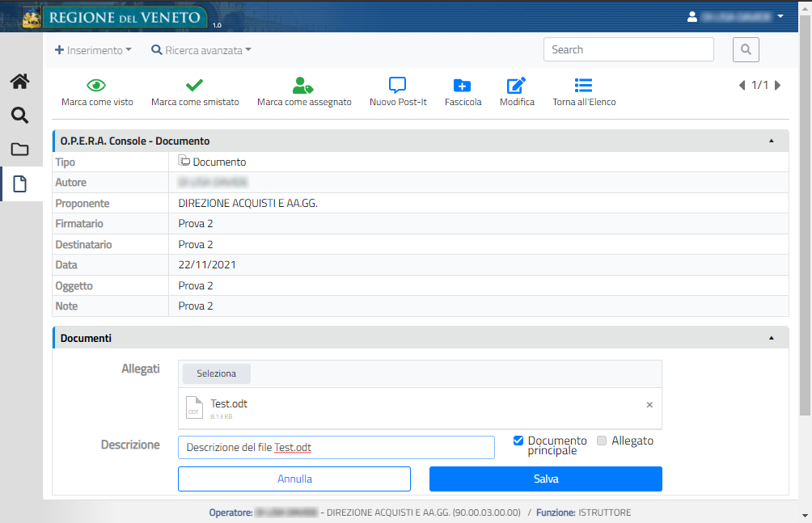Image resolution: width=812 pixels, height=523 pixels.
Task: Return via Torna all'Elenco list icon
Action: point(583,85)
